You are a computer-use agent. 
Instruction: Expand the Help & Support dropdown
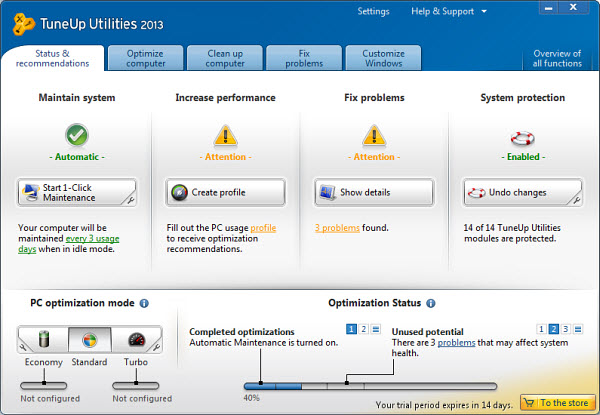(449, 12)
